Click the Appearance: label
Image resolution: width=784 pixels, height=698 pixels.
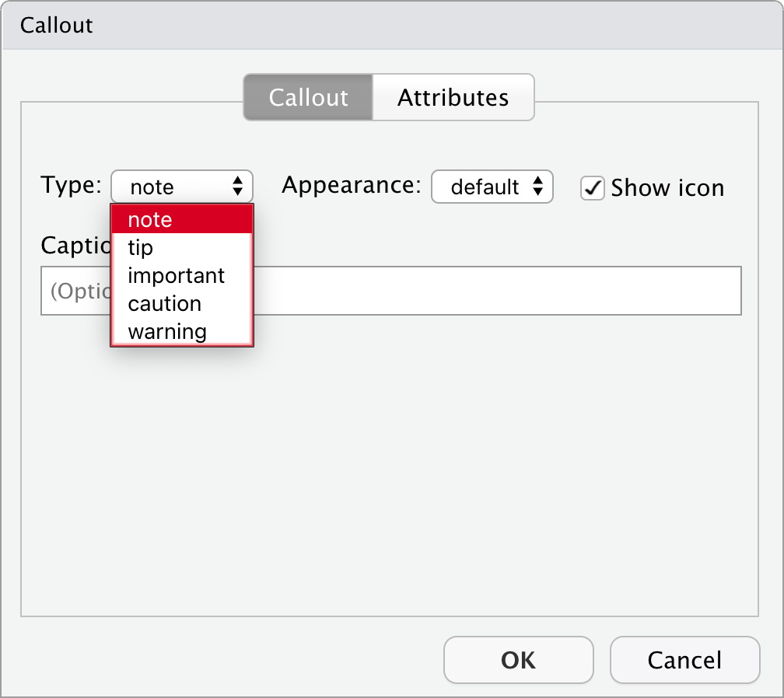[x=351, y=186]
